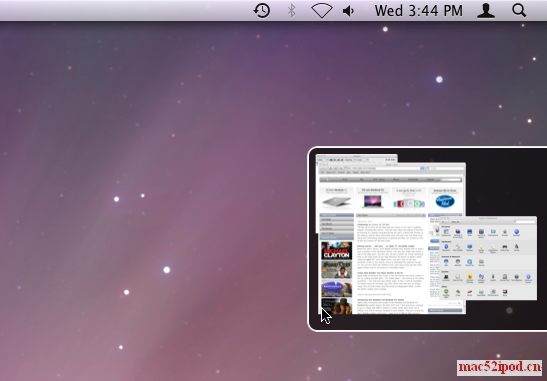Screen dimensions: 547x381
Task: Click the Bluetooth icon in System Preferences
Action: point(446,247)
